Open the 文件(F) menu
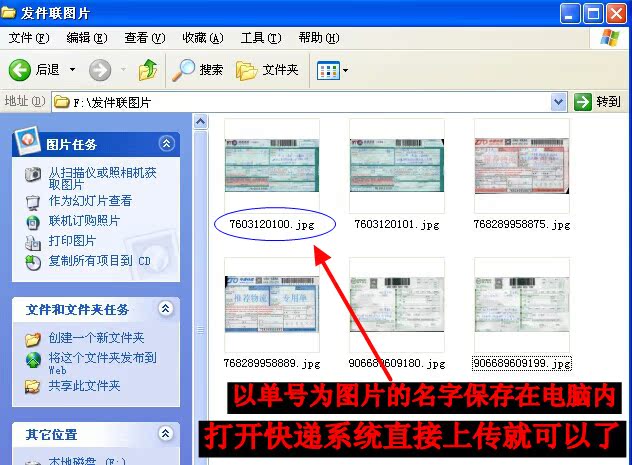This screenshot has width=632, height=465. pos(29,38)
